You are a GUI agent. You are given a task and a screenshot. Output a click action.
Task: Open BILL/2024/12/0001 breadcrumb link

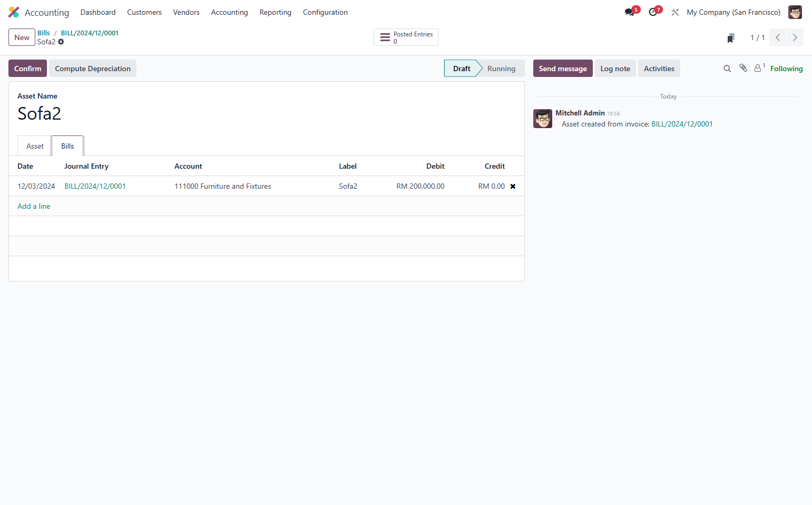(90, 33)
